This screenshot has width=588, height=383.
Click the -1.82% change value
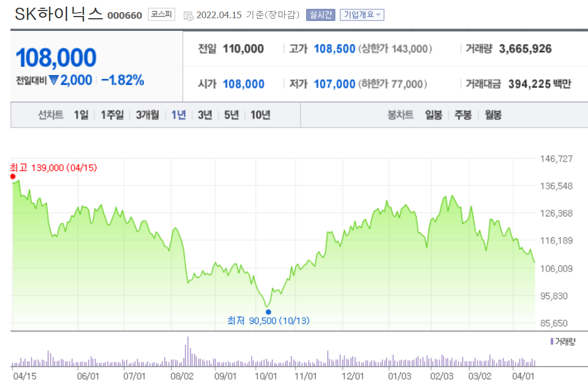click(x=122, y=80)
